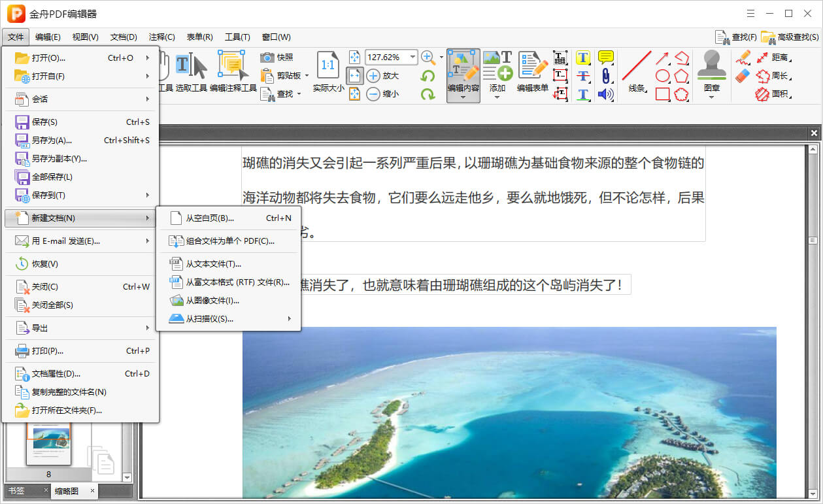
Task: Click the yellow sticky note comment icon
Action: [605, 58]
